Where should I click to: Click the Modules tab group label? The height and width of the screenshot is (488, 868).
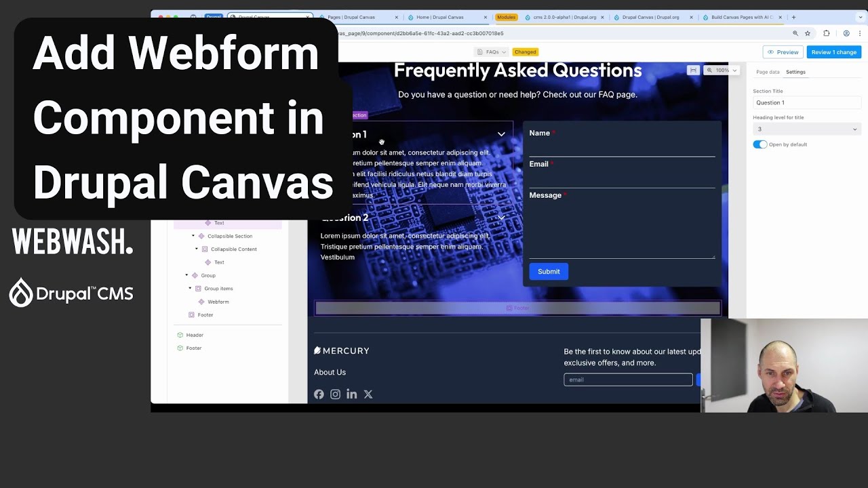pos(506,17)
